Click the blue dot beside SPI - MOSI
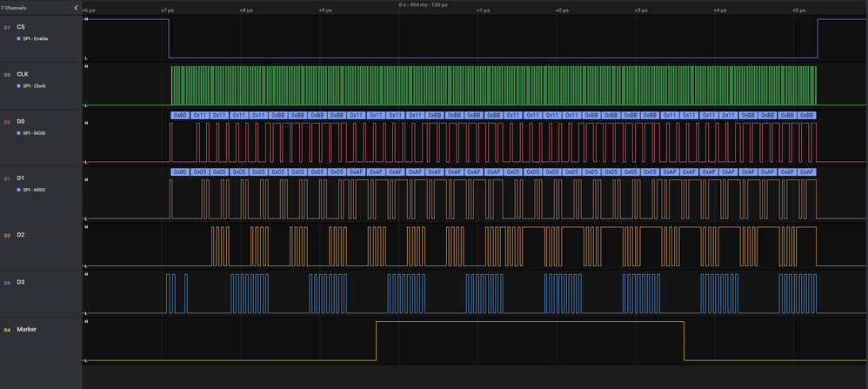Image resolution: width=868 pixels, height=389 pixels. pyautogui.click(x=19, y=133)
